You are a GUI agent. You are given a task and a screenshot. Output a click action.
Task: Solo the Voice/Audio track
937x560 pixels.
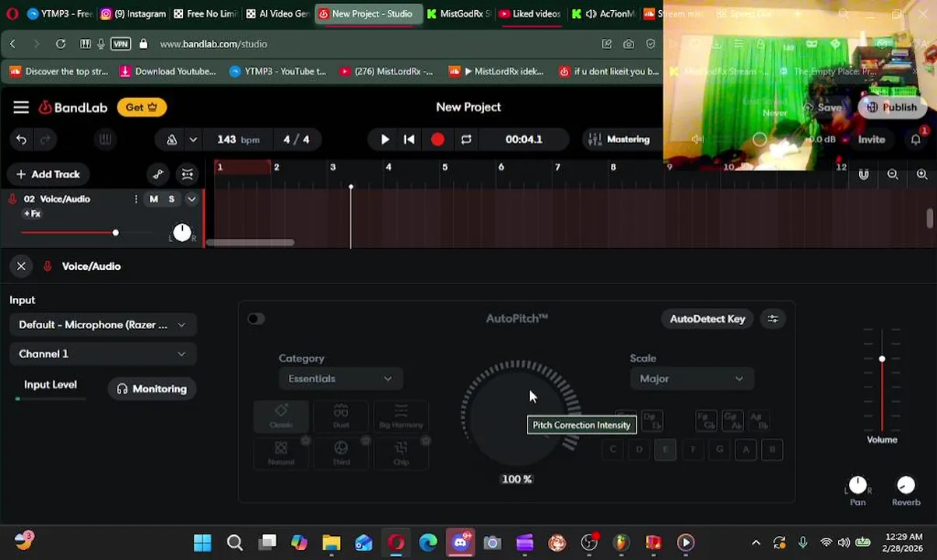(171, 199)
